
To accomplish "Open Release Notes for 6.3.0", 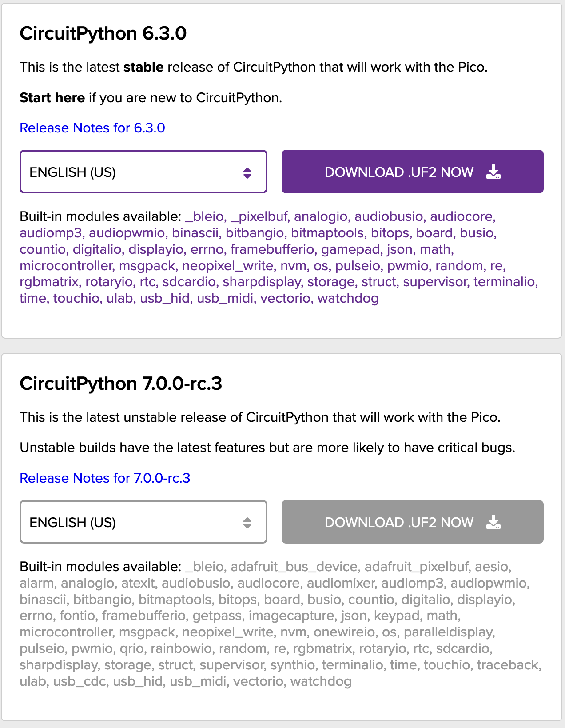I will (92, 128).
